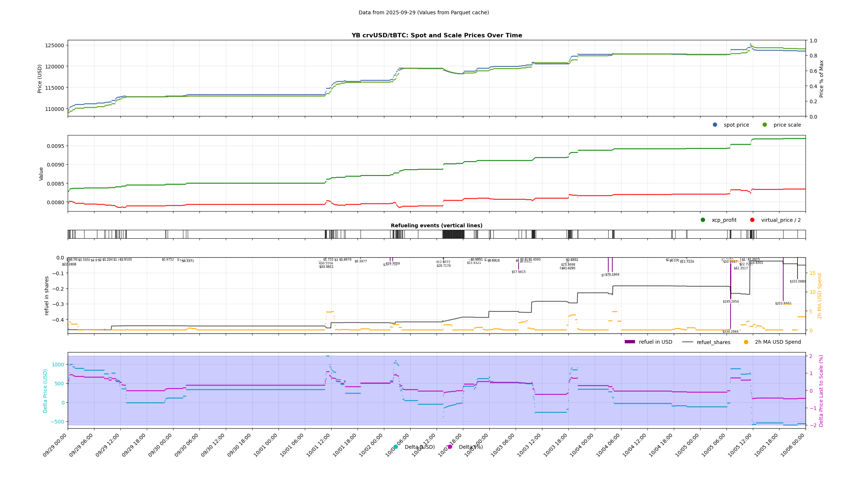The image size is (848, 504).
Task: Click the purple refuel in USD legend bar
Action: point(630,342)
